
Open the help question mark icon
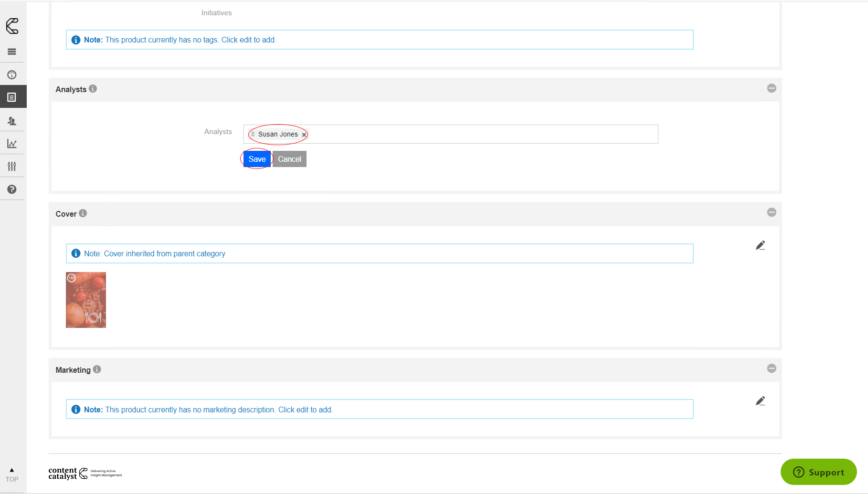pyautogui.click(x=12, y=189)
